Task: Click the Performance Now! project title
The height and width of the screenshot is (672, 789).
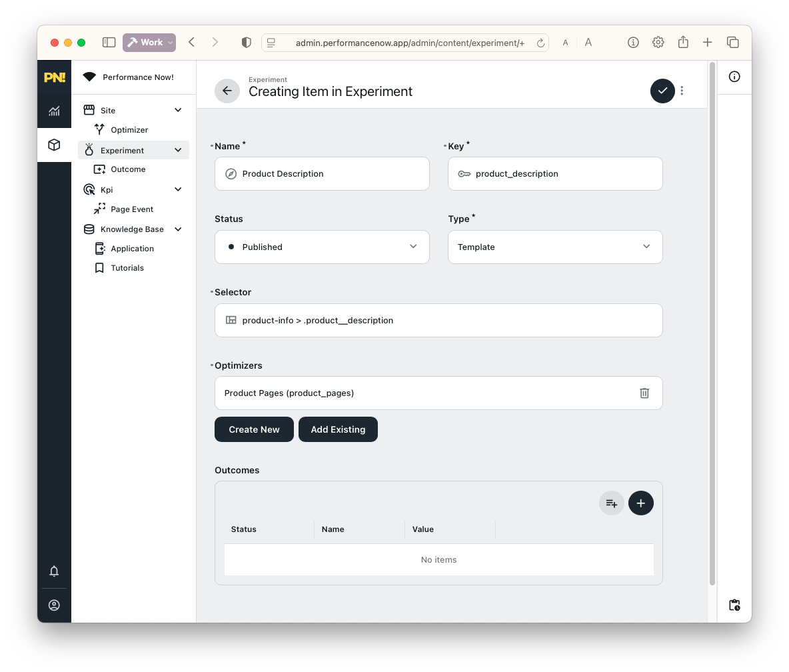Action: (139, 77)
